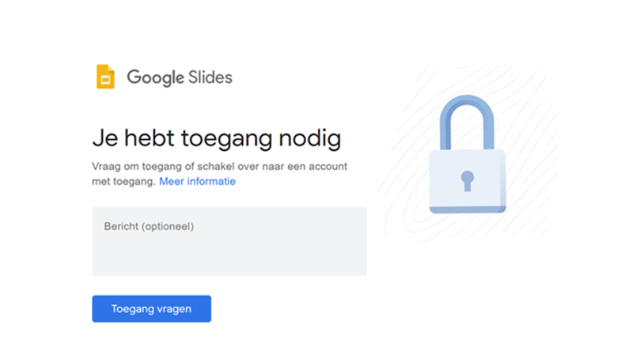The image size is (644, 350).
Task: Click the Google Slides wordmark text
Action: point(180,77)
